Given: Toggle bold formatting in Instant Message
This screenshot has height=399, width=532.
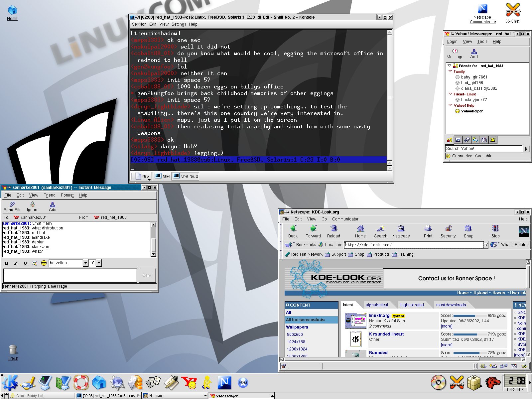Looking at the screenshot, I should coord(7,263).
